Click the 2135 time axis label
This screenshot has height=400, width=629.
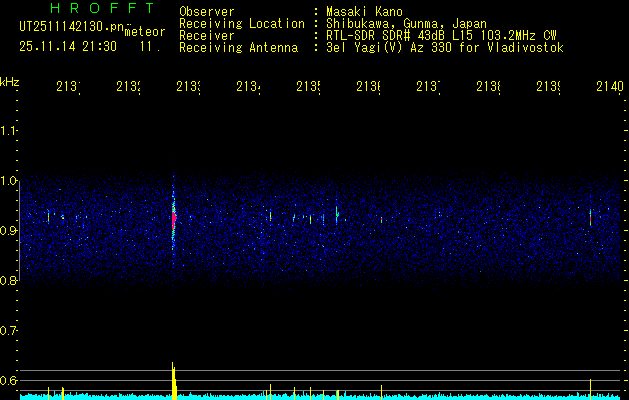click(x=308, y=87)
